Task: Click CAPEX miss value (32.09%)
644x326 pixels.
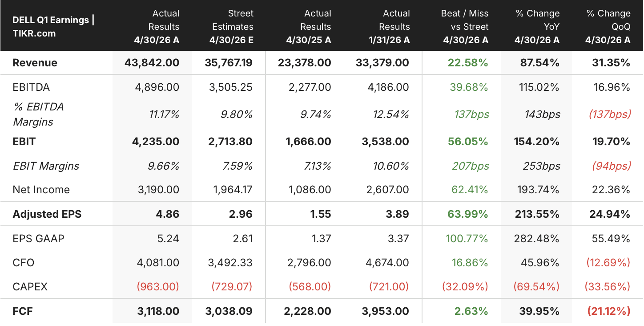Action: pos(465,287)
